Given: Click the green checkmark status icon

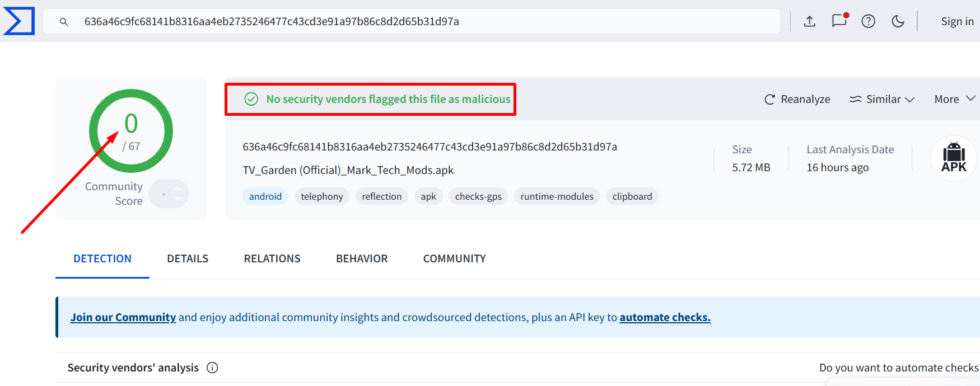Looking at the screenshot, I should (x=251, y=99).
